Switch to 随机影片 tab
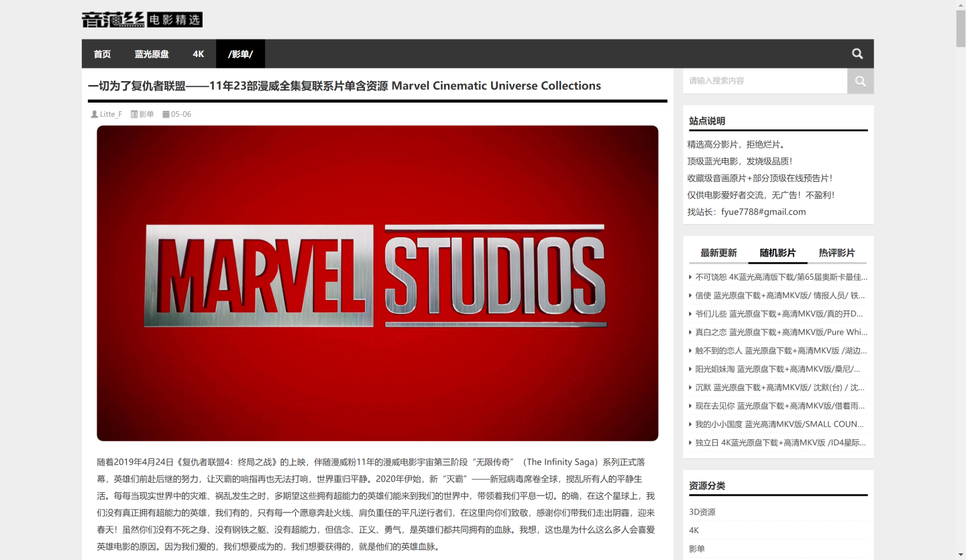Viewport: 966px width, 560px height. coord(777,253)
